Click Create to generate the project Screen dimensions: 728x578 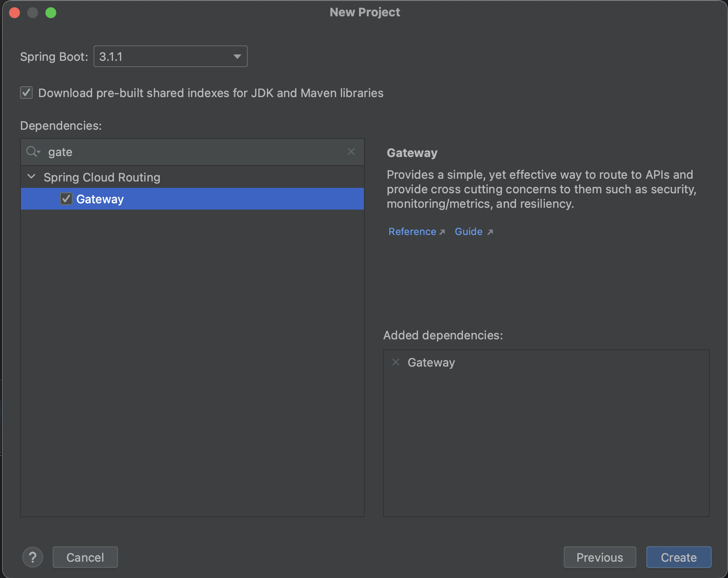(679, 557)
